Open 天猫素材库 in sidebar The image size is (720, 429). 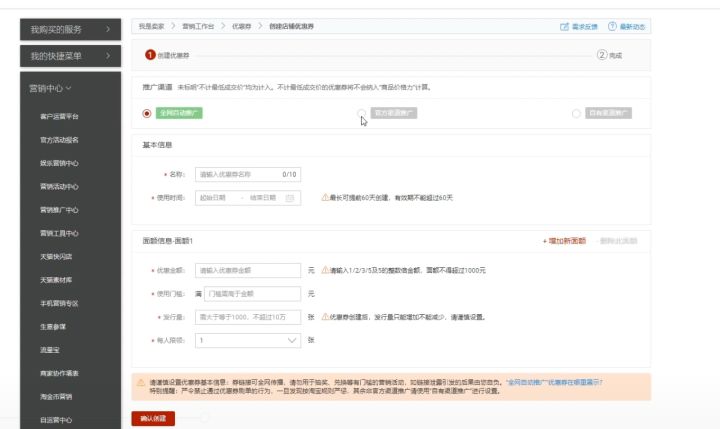(x=56, y=280)
